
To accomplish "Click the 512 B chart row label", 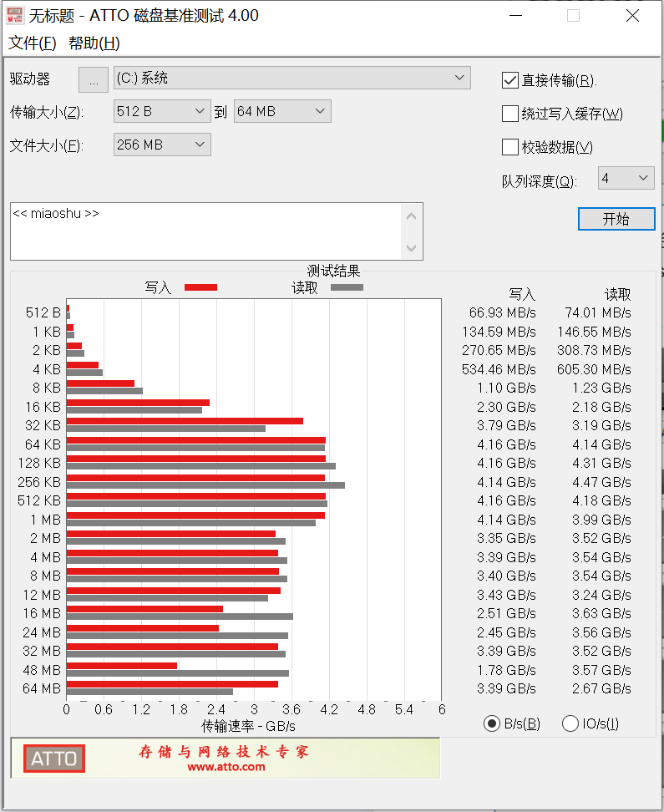I will click(43, 312).
